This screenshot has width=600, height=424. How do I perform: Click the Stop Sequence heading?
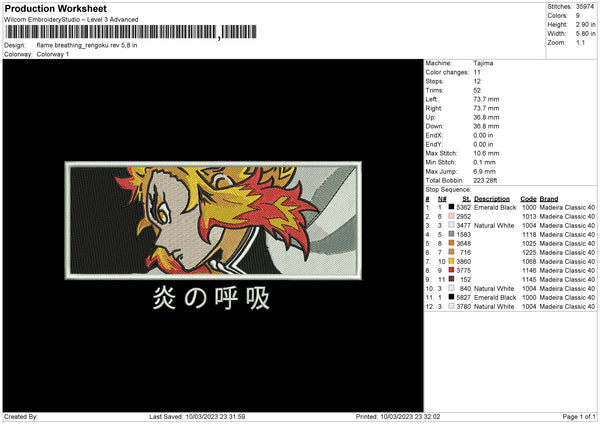(448, 189)
